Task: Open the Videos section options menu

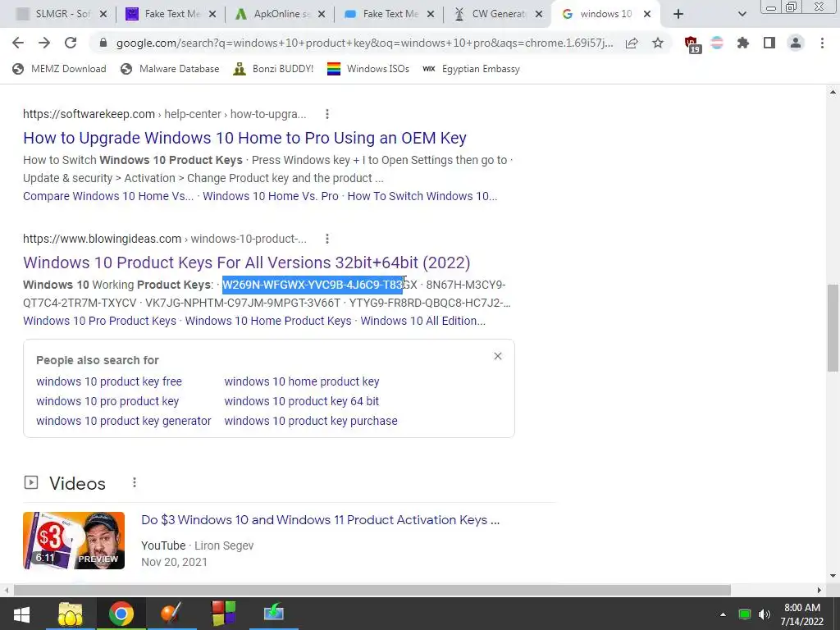Action: tap(135, 482)
